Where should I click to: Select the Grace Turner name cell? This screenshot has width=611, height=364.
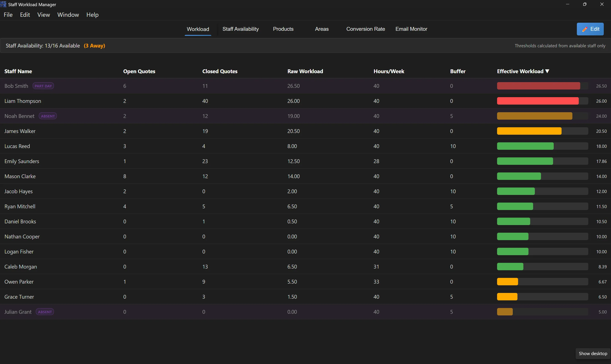click(19, 297)
